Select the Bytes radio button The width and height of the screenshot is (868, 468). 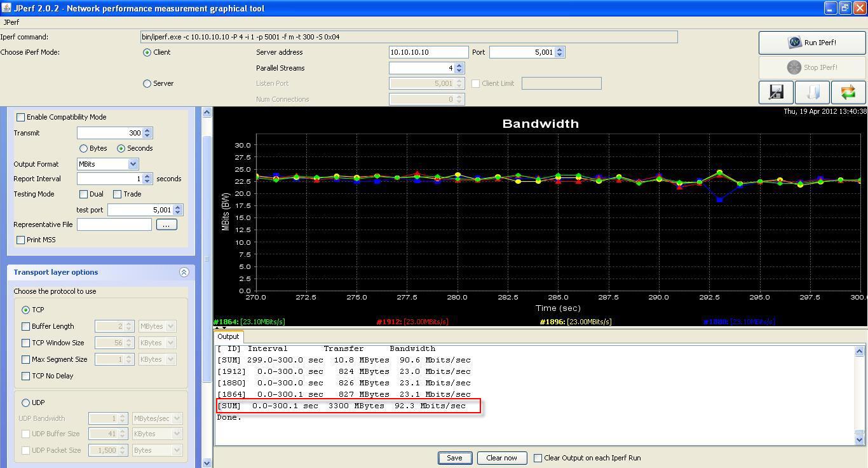[x=83, y=148]
